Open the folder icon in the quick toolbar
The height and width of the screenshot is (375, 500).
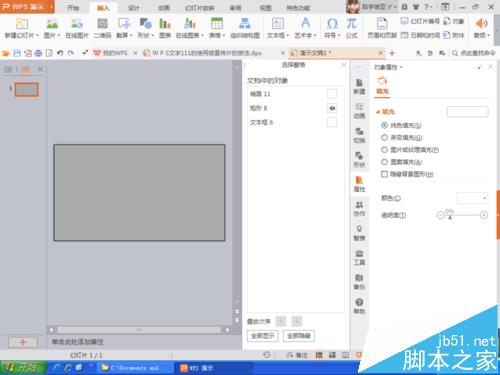tap(6, 53)
